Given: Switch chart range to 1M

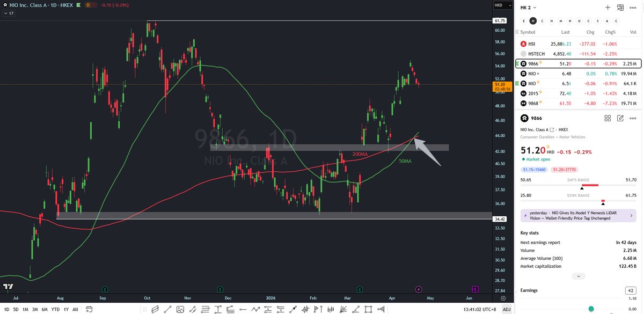Looking at the screenshot, I should (x=25, y=309).
